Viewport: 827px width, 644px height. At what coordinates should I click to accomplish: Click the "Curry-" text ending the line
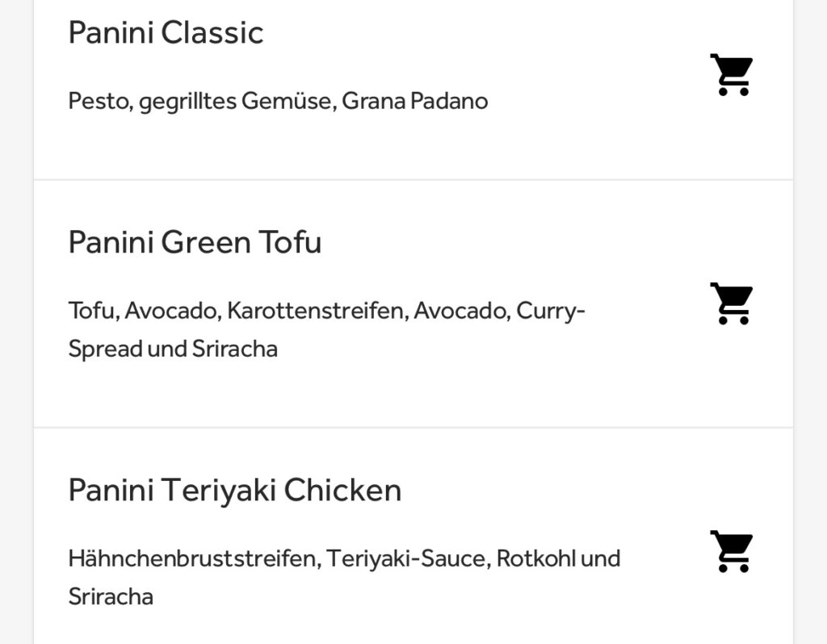point(550,311)
